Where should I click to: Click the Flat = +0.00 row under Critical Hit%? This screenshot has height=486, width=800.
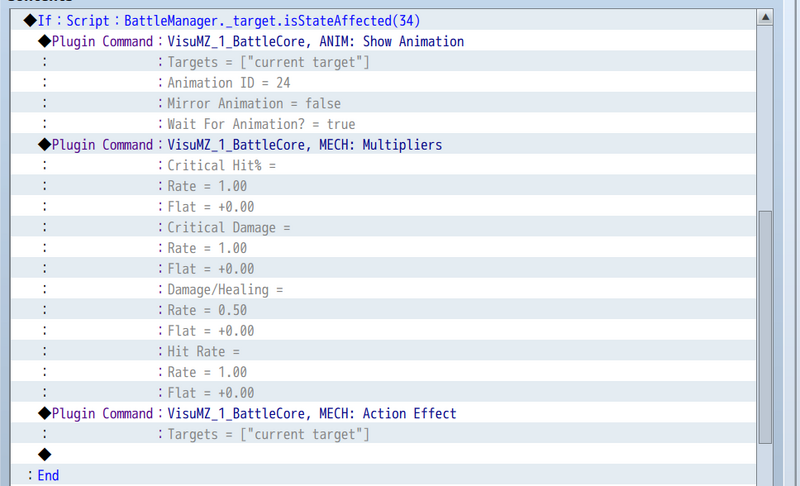tap(383, 207)
